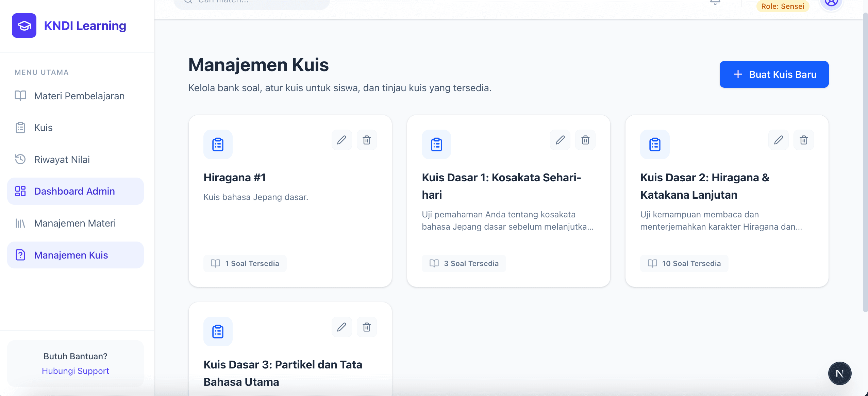Open the Next.js N dev indicator
Viewport: 868px width, 396px height.
840,373
